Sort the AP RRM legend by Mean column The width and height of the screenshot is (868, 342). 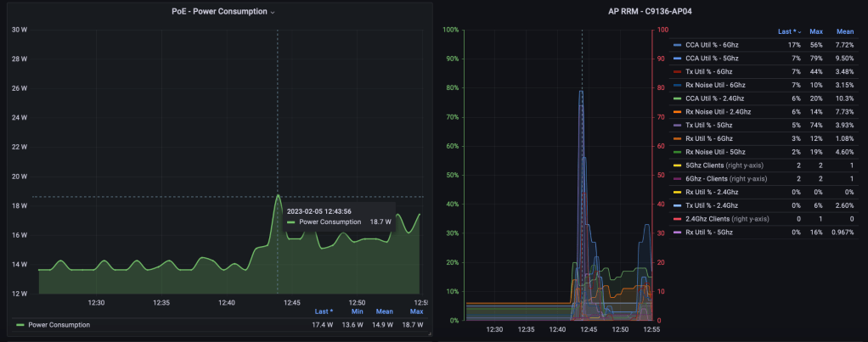[x=843, y=31]
